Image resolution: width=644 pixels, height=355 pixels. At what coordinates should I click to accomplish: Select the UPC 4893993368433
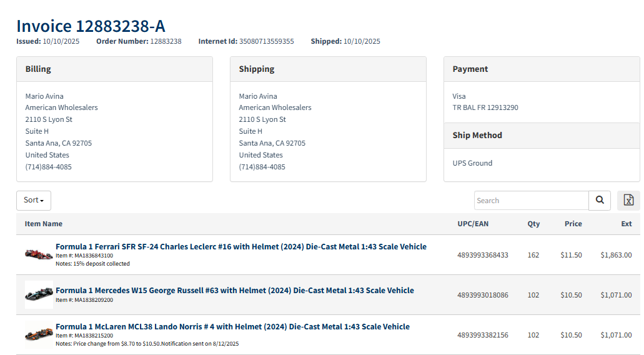[483, 255]
